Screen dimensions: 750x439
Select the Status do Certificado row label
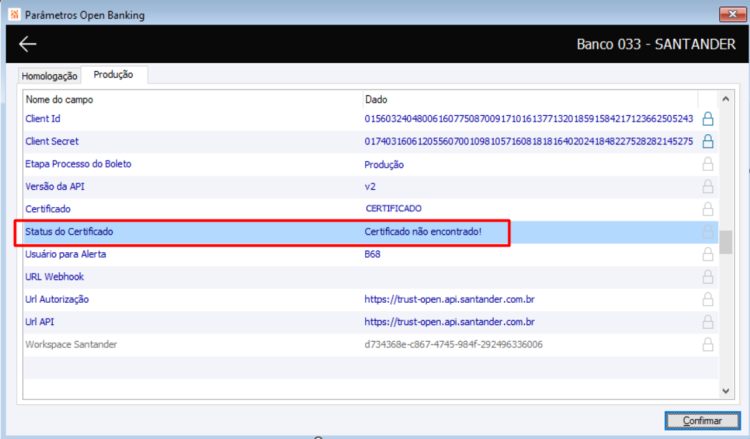69,231
